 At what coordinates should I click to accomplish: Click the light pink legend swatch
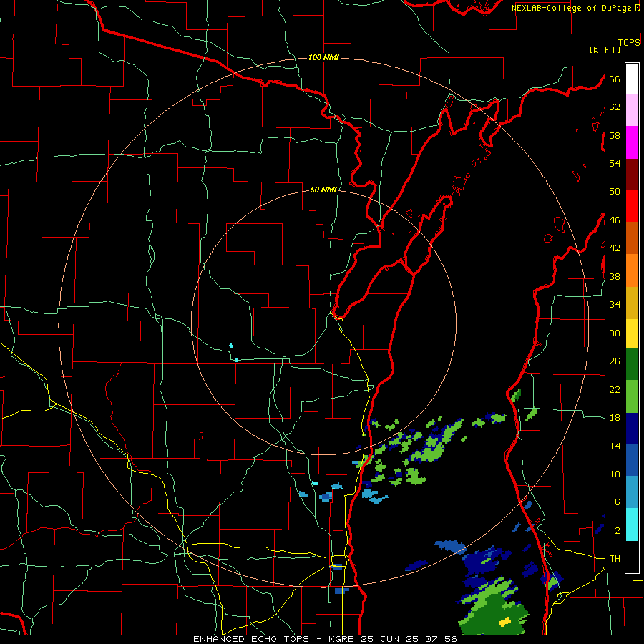[632, 109]
